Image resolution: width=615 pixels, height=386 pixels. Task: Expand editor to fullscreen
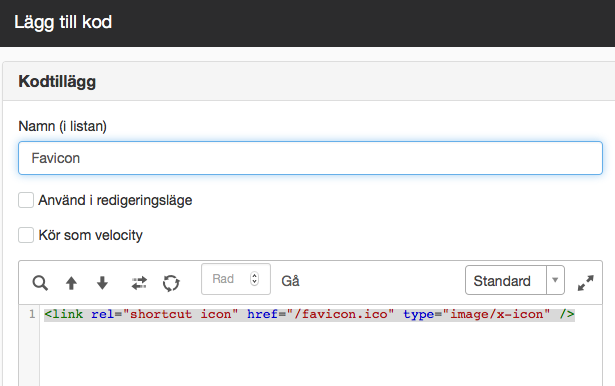point(586,282)
